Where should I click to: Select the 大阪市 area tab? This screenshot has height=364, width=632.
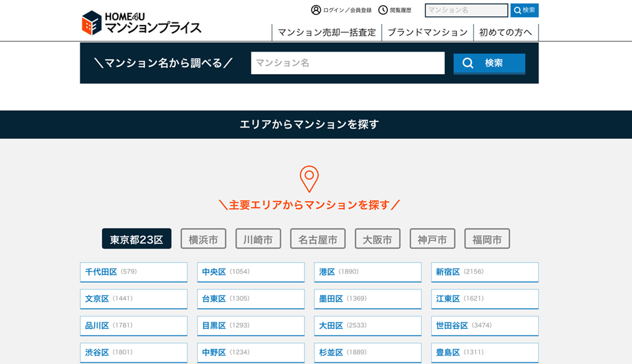[378, 239]
